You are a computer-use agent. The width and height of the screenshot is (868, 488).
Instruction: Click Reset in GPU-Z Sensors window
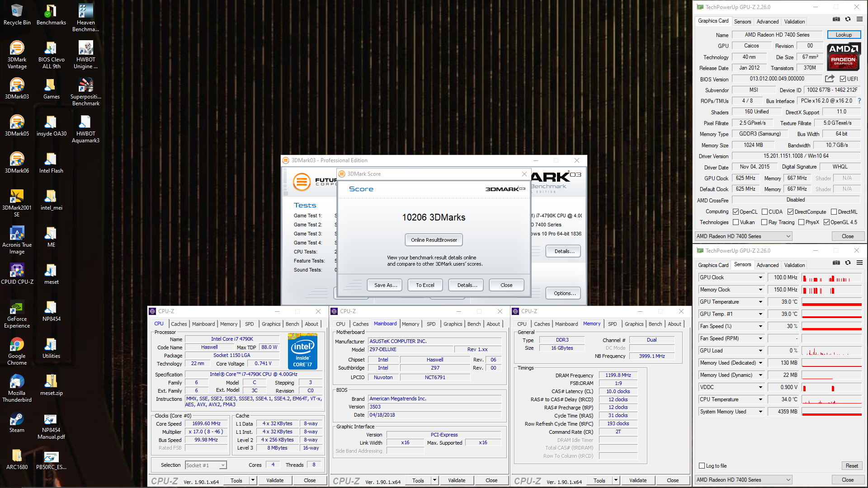[x=852, y=465]
